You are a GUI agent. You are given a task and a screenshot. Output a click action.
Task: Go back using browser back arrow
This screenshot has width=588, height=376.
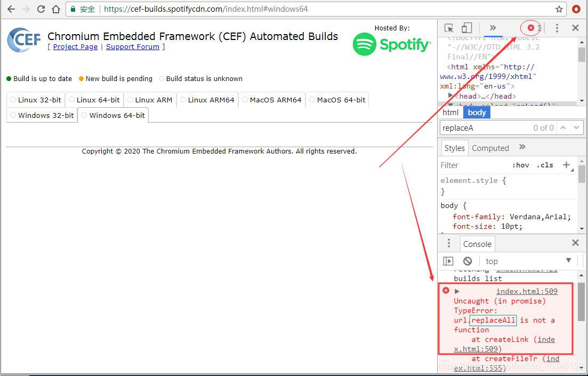(x=11, y=9)
